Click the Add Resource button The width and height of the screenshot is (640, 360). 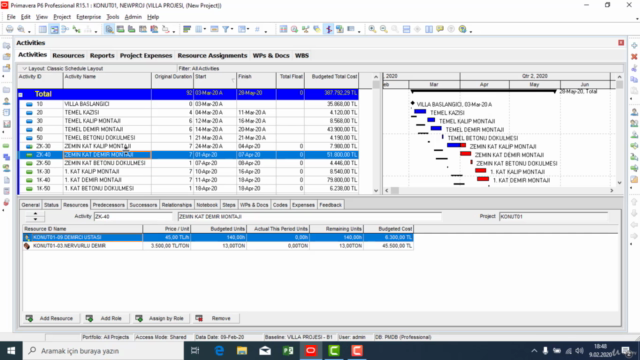click(50, 318)
